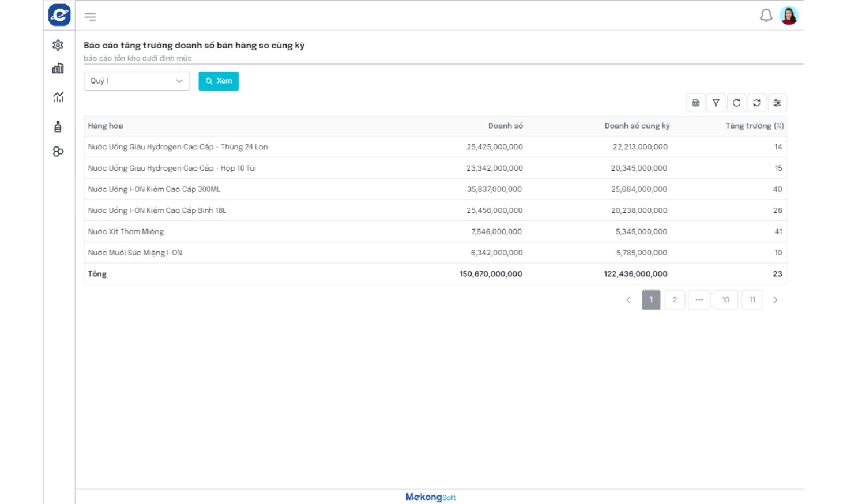
Task: Open settings gear in sidebar
Action: [58, 45]
